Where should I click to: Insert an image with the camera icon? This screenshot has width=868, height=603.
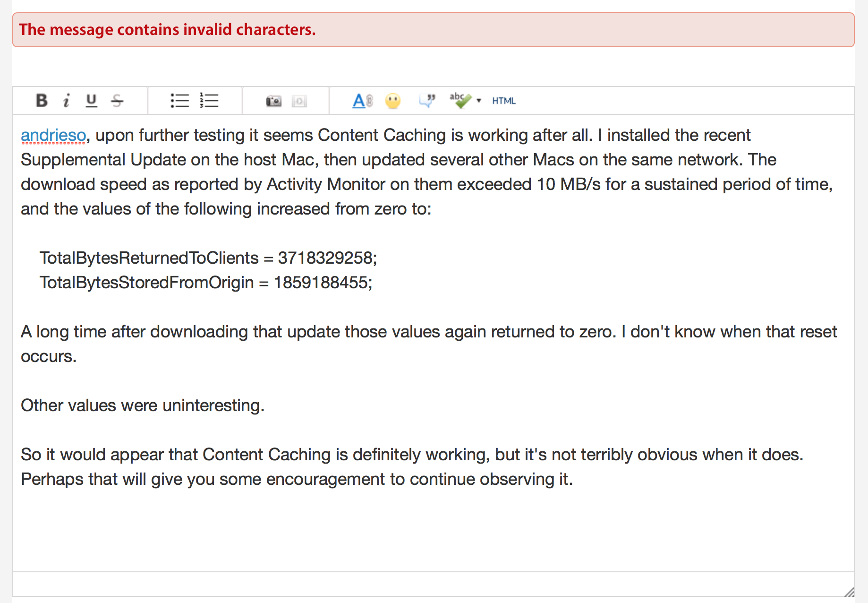pyautogui.click(x=274, y=101)
